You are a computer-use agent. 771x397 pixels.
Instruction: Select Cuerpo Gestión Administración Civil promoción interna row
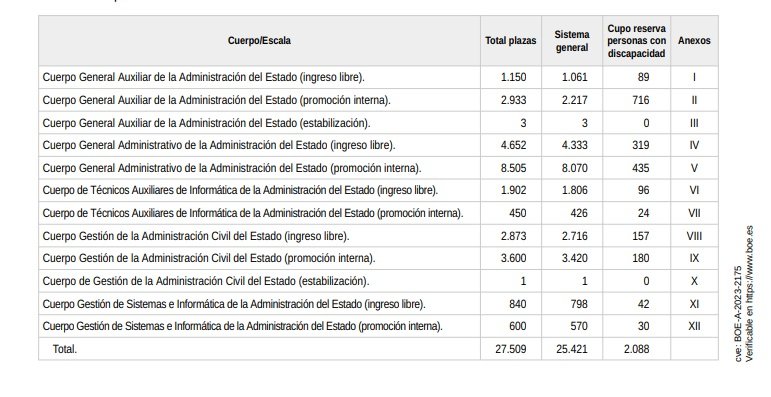pyautogui.click(x=209, y=258)
